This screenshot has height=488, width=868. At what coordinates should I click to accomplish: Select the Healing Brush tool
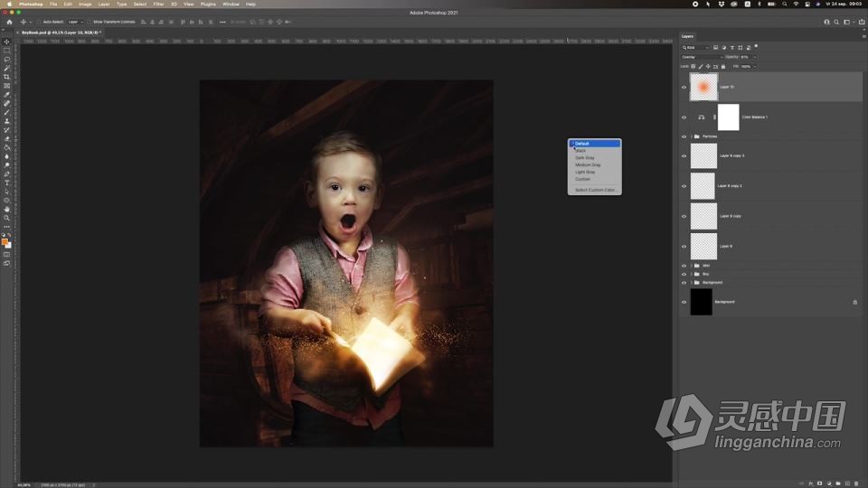tap(6, 103)
